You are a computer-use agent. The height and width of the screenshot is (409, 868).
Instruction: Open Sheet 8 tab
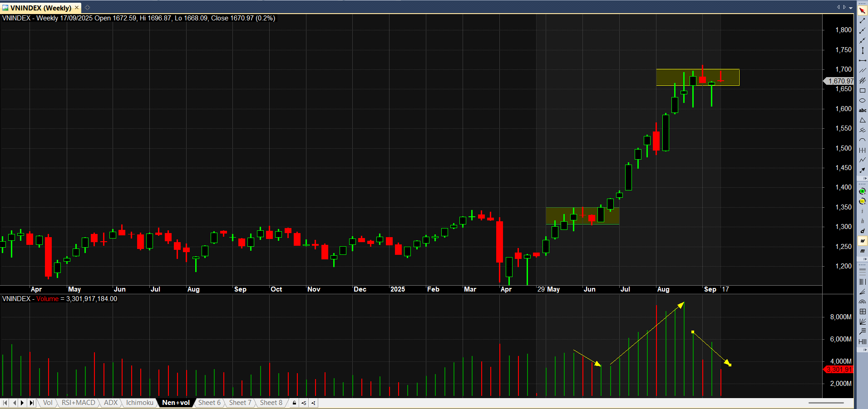pyautogui.click(x=271, y=403)
